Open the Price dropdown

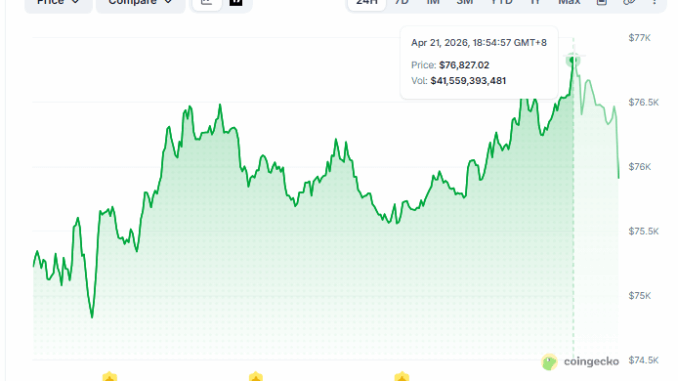(x=58, y=4)
